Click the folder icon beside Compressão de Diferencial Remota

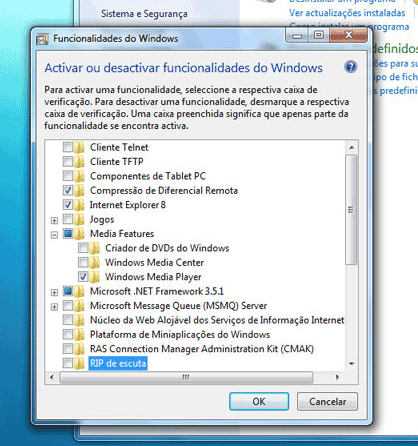(79, 190)
